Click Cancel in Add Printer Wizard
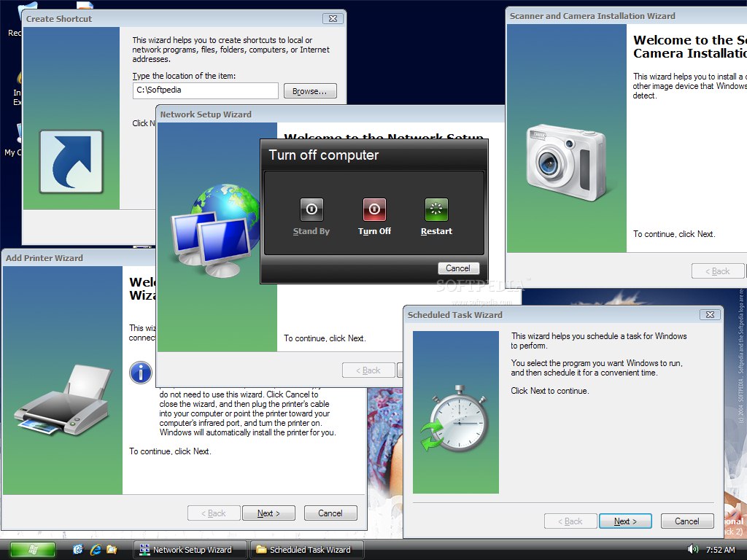This screenshot has height=560, width=747. 330,513
